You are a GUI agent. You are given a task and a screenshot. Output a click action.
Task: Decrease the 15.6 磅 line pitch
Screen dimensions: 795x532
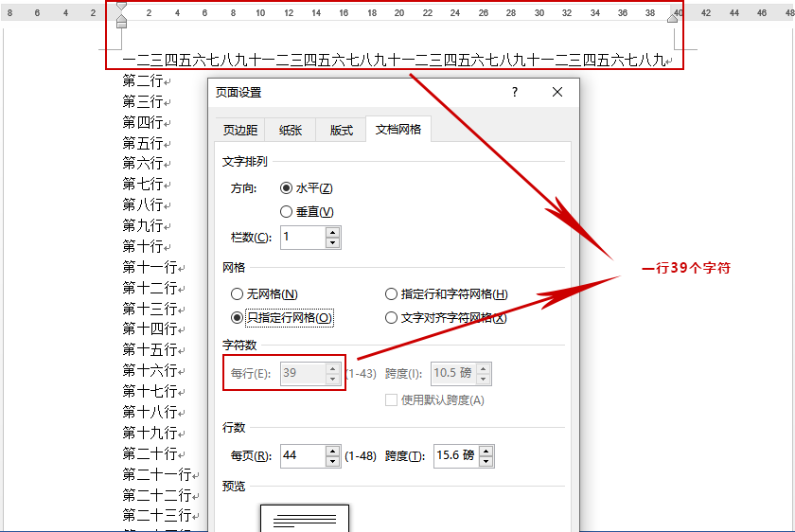[486, 461]
